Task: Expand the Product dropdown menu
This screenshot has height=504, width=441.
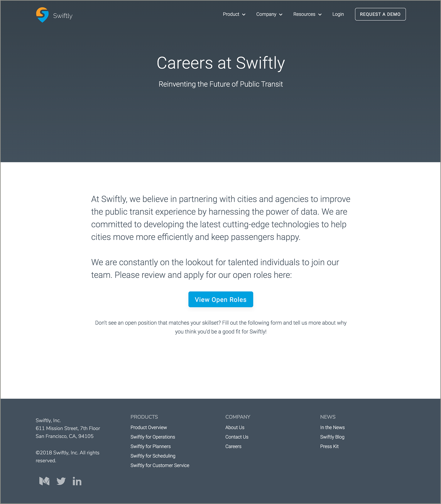Action: coord(234,14)
